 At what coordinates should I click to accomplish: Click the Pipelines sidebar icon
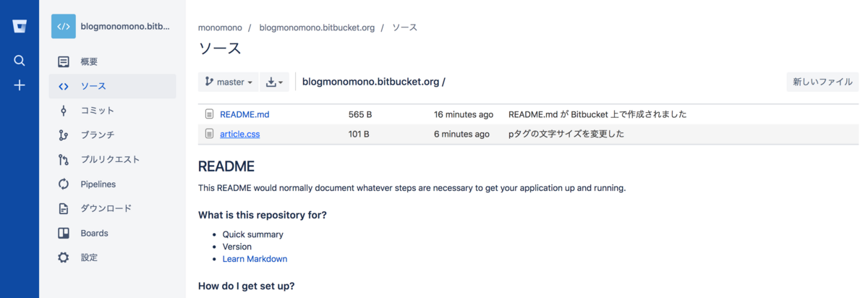pyautogui.click(x=64, y=184)
